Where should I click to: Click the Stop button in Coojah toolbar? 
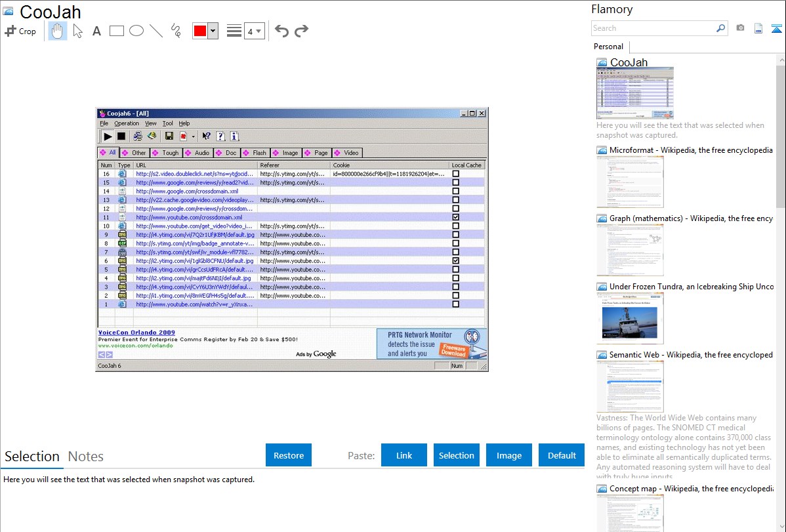(121, 136)
